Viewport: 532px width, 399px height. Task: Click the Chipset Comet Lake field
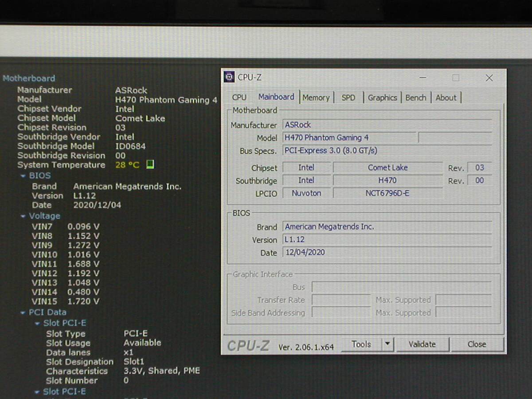388,168
